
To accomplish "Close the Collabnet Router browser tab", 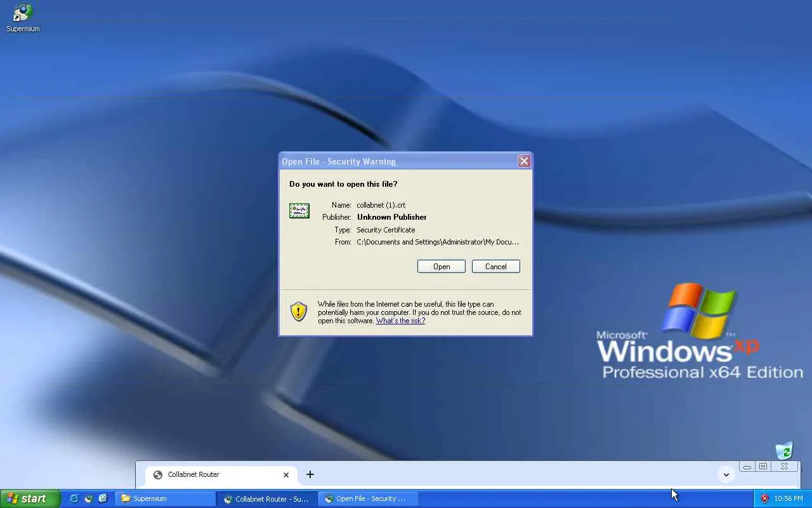I will (286, 474).
